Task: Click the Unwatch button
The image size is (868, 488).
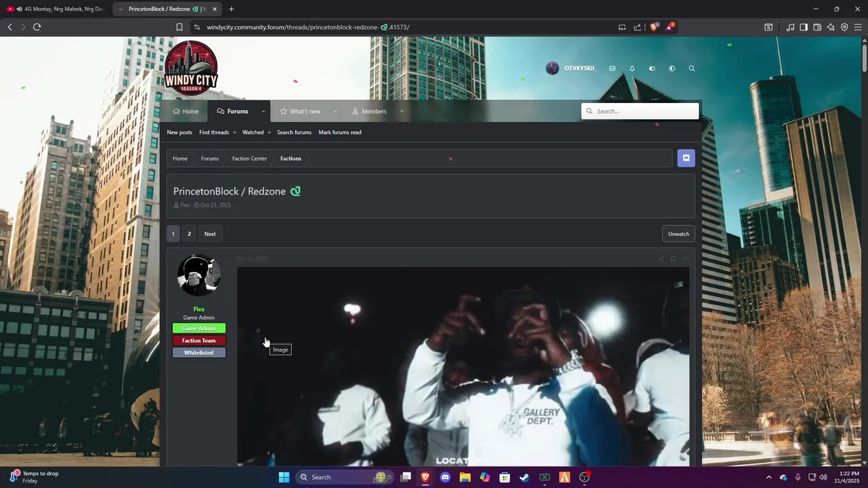Action: pyautogui.click(x=678, y=234)
